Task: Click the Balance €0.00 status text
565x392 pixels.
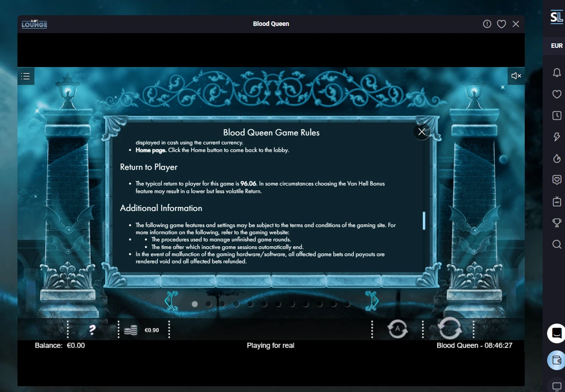Action: click(x=60, y=346)
